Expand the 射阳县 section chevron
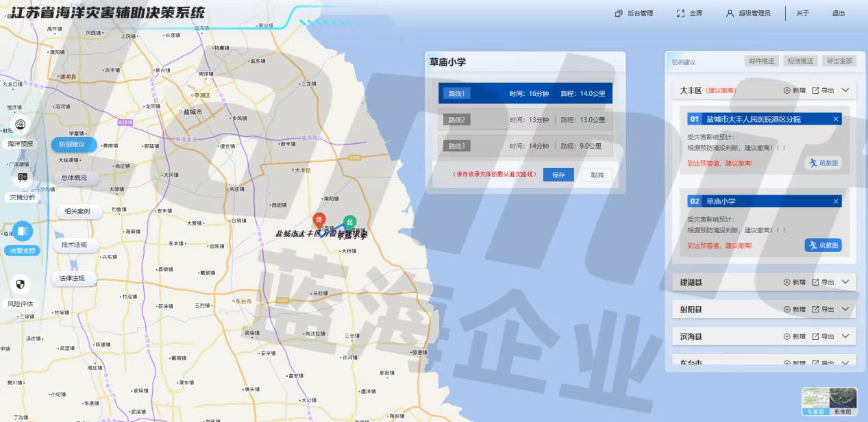Screen dimensions: 868x422 tap(845, 309)
